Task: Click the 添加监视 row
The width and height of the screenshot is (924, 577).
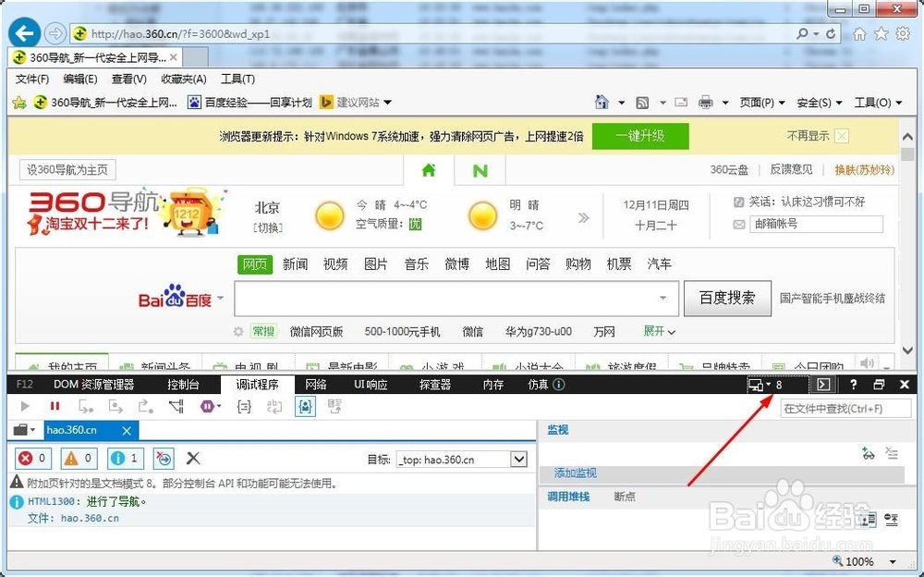Action: [x=722, y=473]
